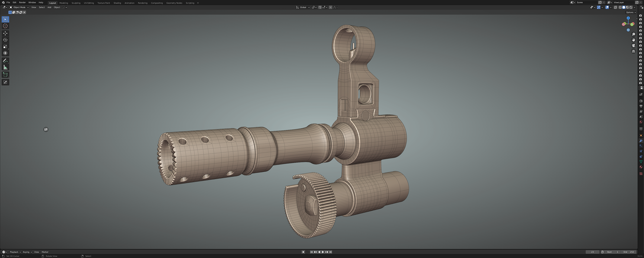Open Texture checker properties tab
The image size is (644, 258).
click(x=641, y=174)
